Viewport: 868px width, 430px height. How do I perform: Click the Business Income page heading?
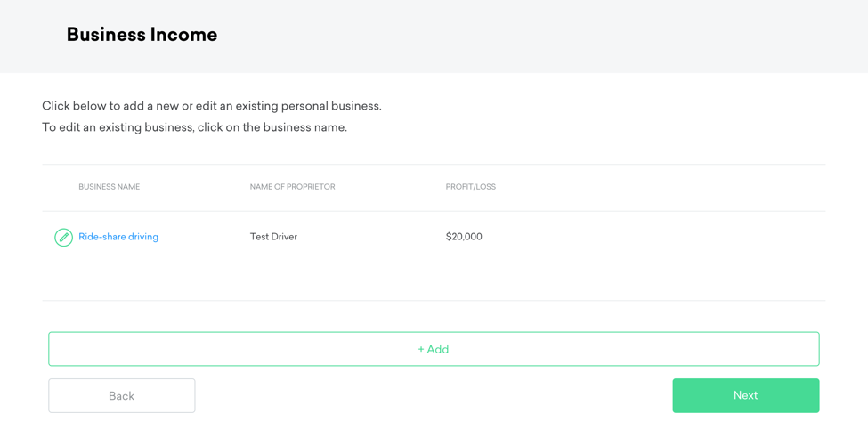142,35
